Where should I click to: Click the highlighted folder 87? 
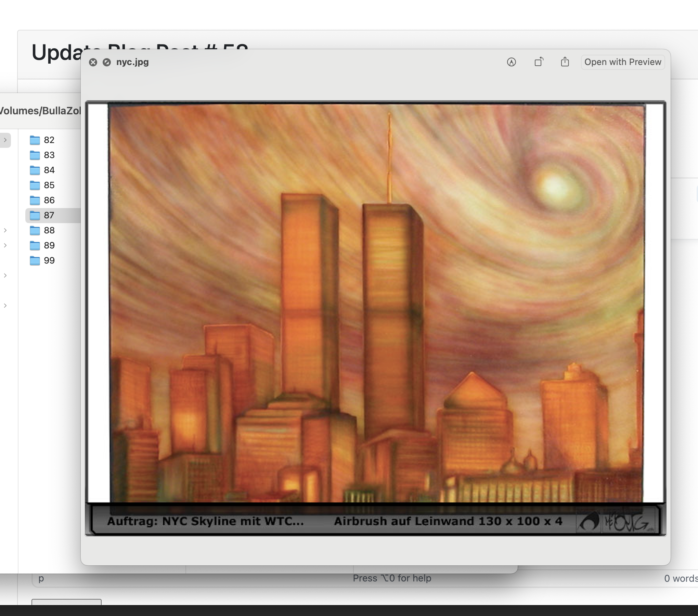pos(49,215)
